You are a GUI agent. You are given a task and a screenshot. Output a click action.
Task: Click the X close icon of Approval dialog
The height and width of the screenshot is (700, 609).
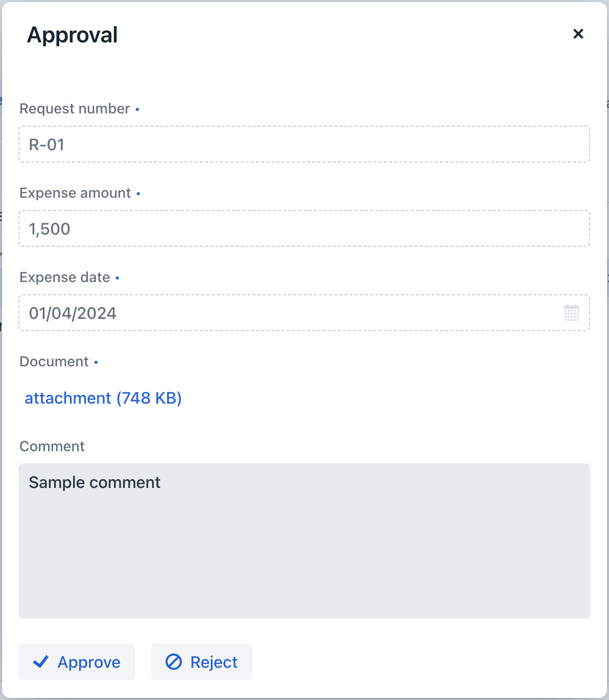[578, 34]
